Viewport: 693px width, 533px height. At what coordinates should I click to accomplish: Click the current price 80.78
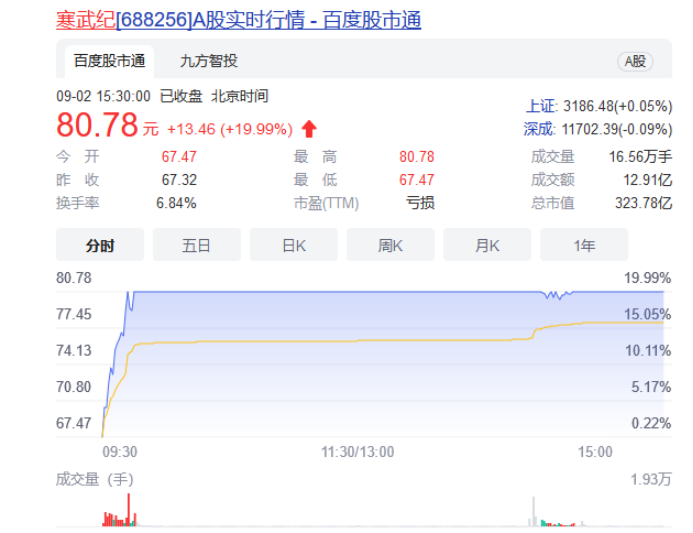[97, 125]
